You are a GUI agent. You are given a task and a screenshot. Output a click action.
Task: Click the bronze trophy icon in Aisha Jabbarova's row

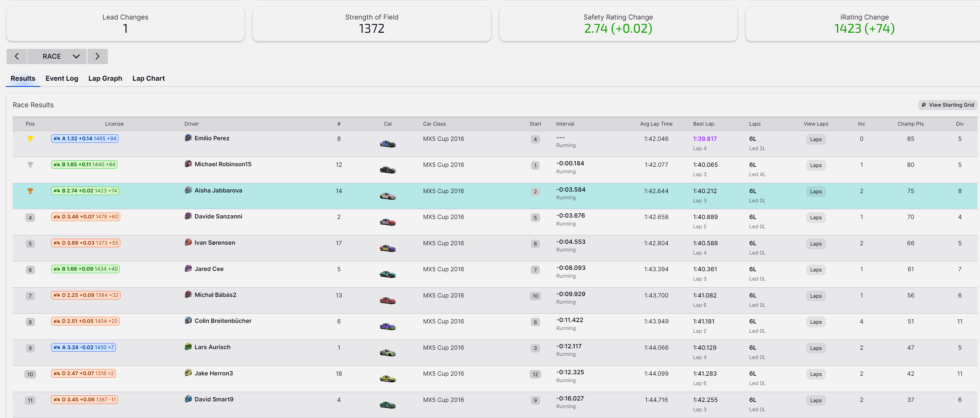[x=30, y=191]
